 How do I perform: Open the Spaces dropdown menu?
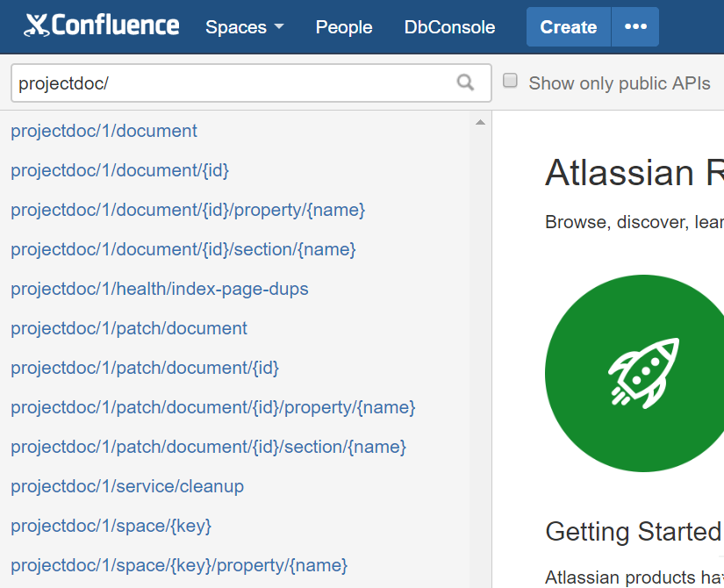(244, 27)
